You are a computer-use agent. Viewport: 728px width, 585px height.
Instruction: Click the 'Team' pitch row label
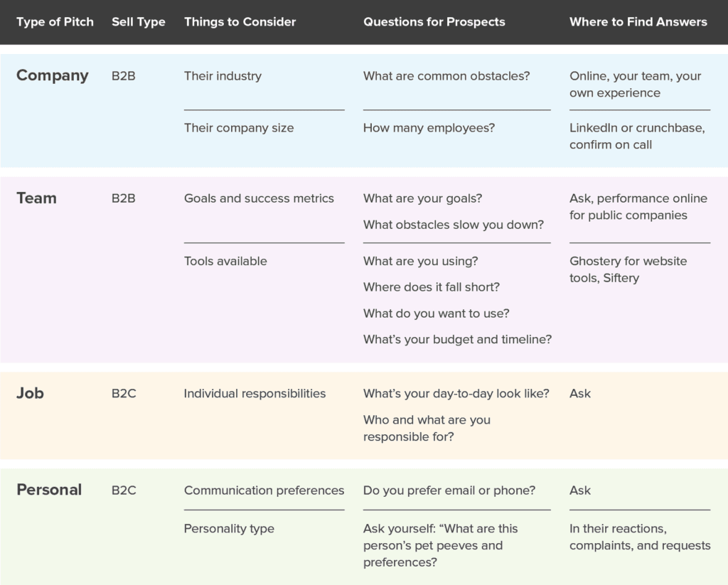(x=36, y=198)
